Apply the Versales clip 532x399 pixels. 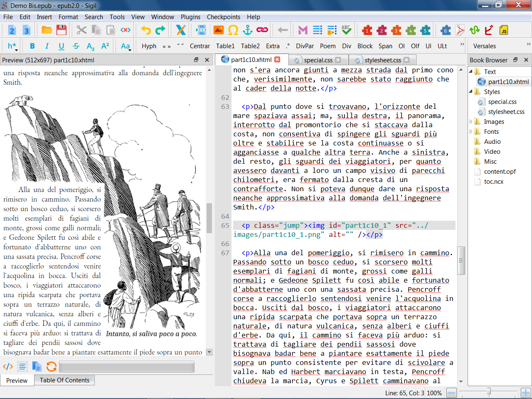pyautogui.click(x=485, y=46)
